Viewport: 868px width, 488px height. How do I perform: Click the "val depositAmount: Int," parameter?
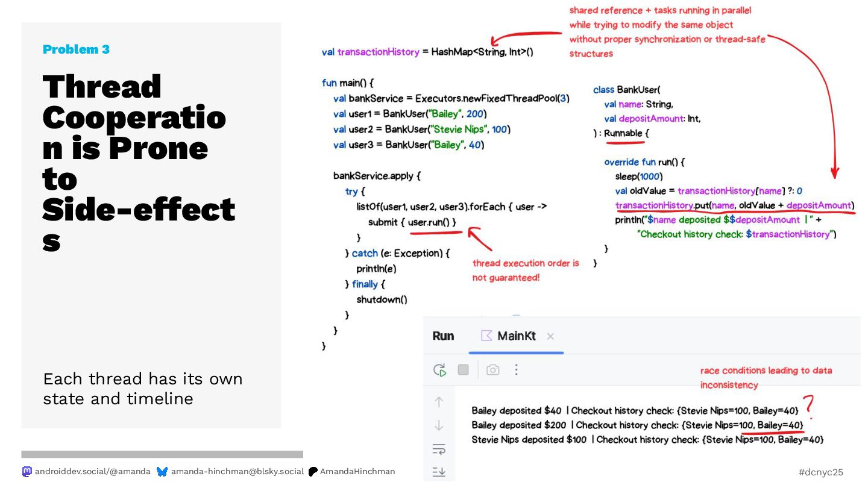[652, 119]
